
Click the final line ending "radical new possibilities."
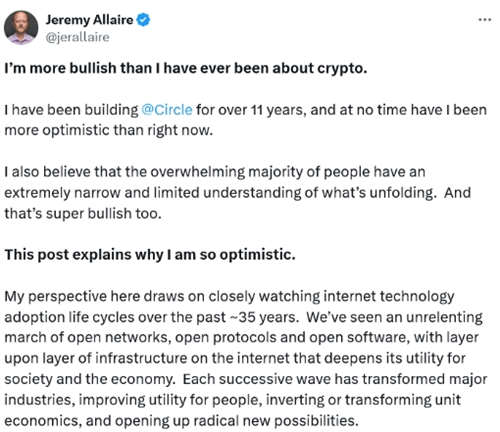coord(181,421)
